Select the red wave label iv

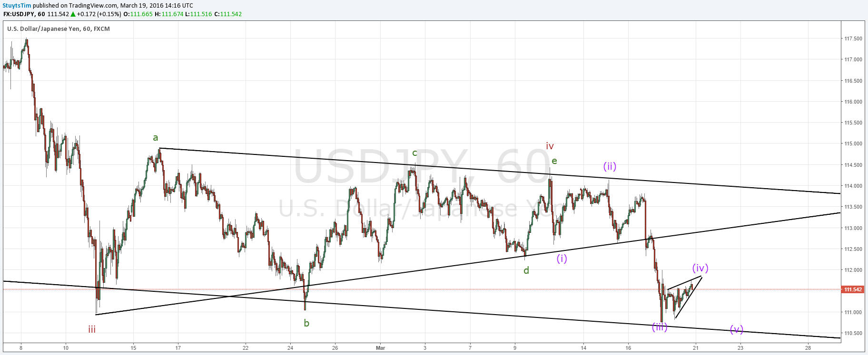pos(550,146)
